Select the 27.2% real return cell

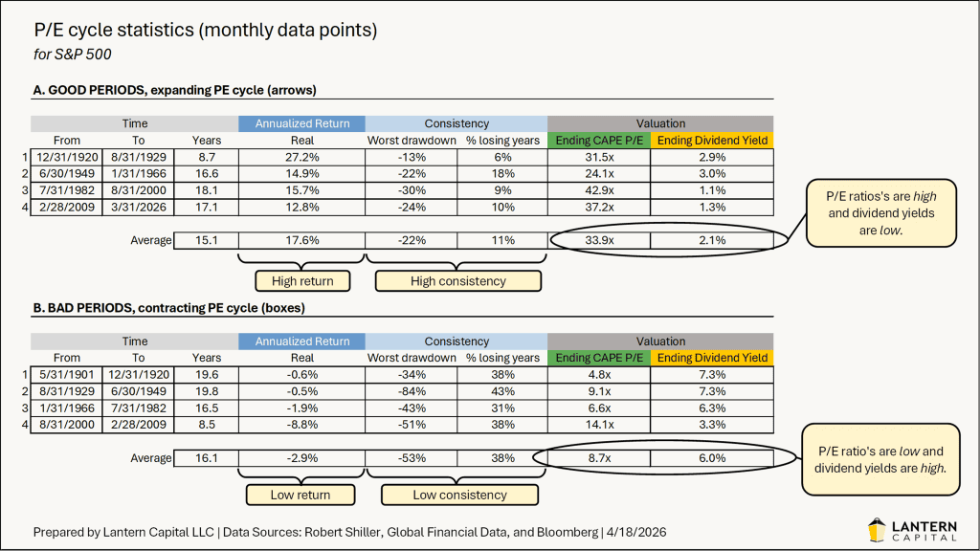(301, 156)
